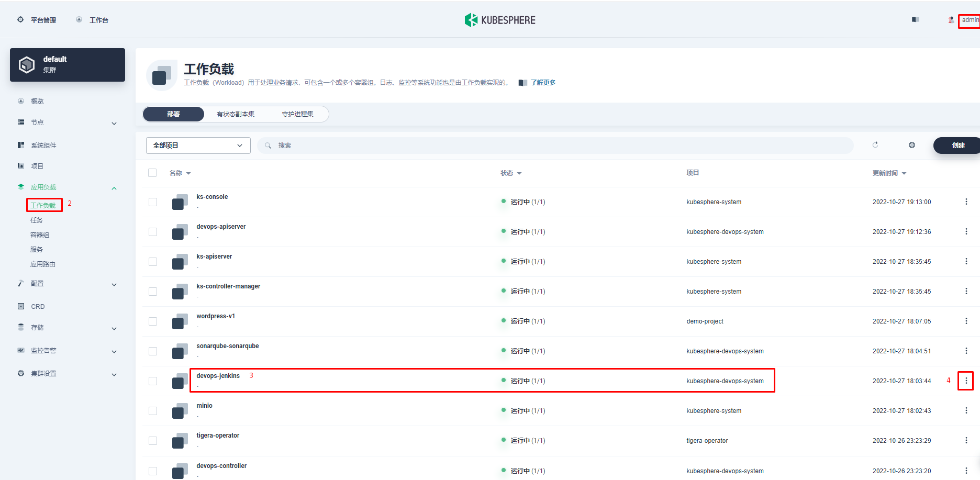The height and width of the screenshot is (480, 980).
Task: Open 服务 in sidebar
Action: point(37,250)
